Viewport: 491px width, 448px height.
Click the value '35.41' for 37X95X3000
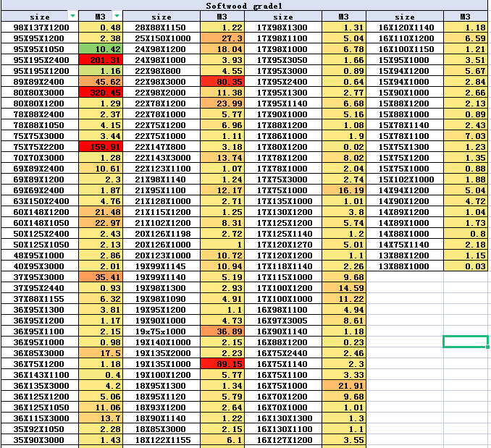(x=101, y=277)
